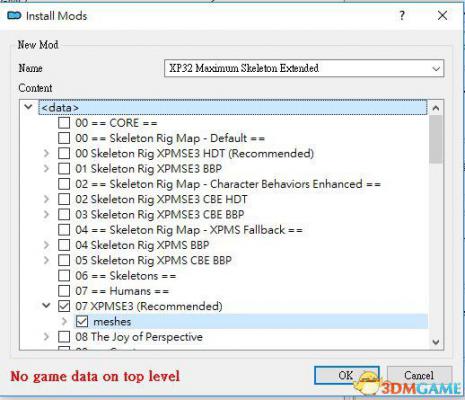Open the help question mark button
Viewport: 465px width, 400px height.
(402, 15)
